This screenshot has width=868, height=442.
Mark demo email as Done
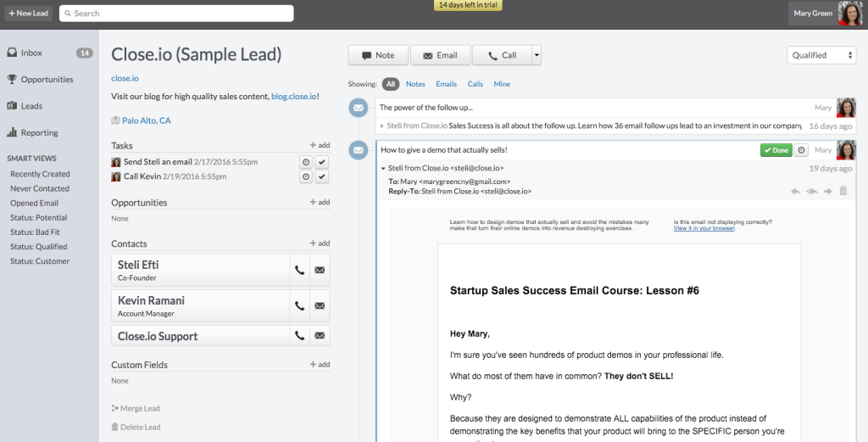(x=776, y=150)
